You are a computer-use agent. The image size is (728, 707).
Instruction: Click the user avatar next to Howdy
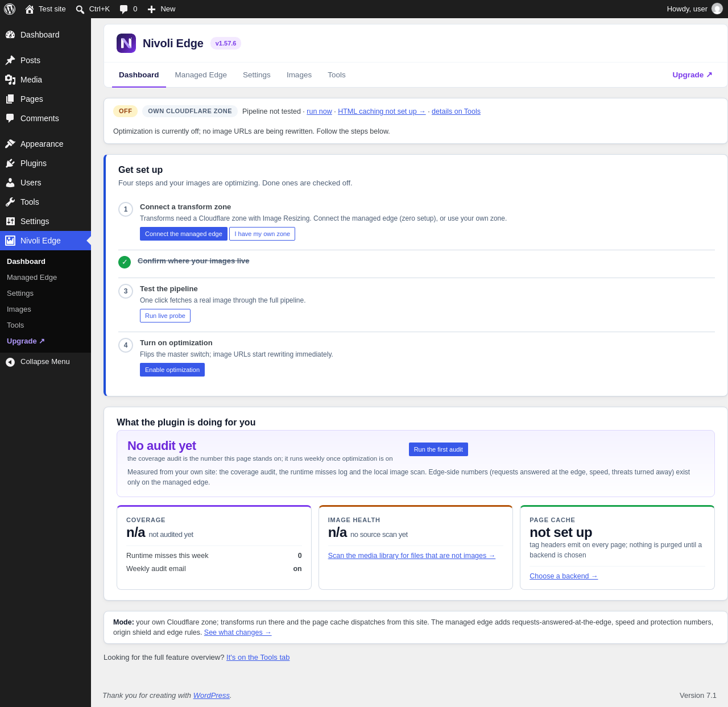717,9
